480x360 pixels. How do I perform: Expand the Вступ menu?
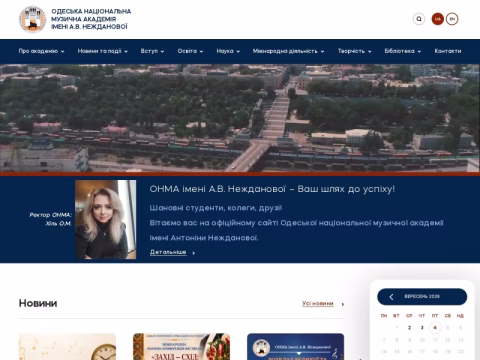tap(152, 51)
